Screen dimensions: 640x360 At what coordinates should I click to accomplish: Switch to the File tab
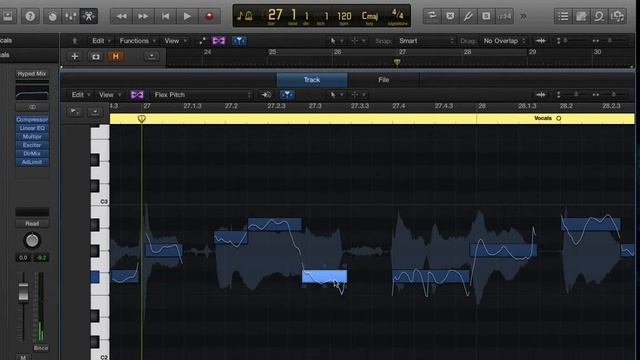coord(383,80)
